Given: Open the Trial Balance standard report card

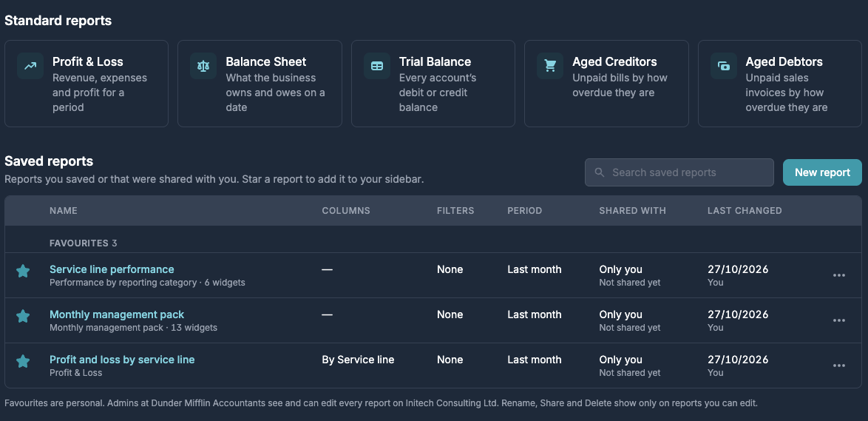Looking at the screenshot, I should click(433, 84).
